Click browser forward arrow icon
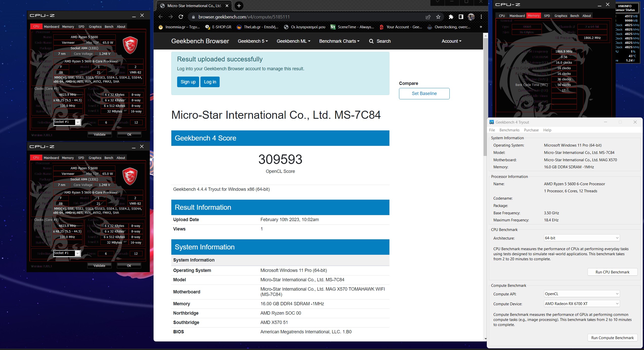The height and width of the screenshot is (350, 644). click(x=171, y=17)
